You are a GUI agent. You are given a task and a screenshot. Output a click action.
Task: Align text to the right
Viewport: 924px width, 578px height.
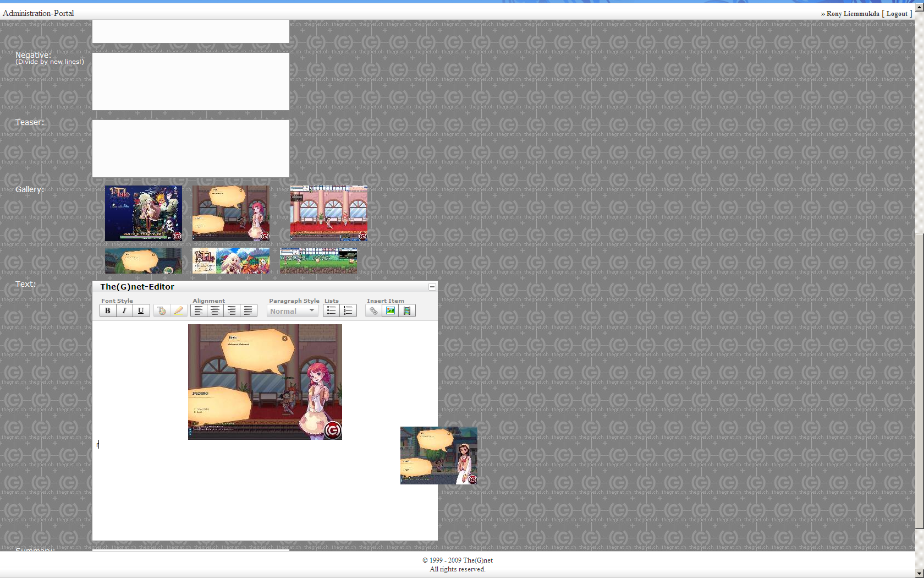click(232, 311)
